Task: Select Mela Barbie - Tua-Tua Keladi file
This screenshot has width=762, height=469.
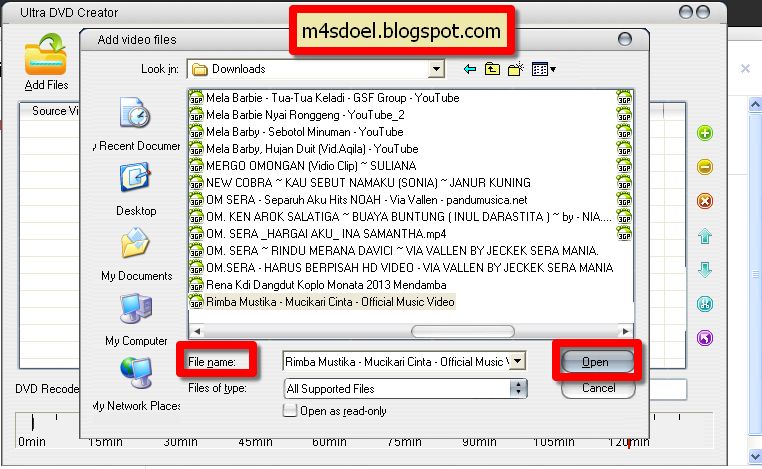Action: [x=332, y=98]
